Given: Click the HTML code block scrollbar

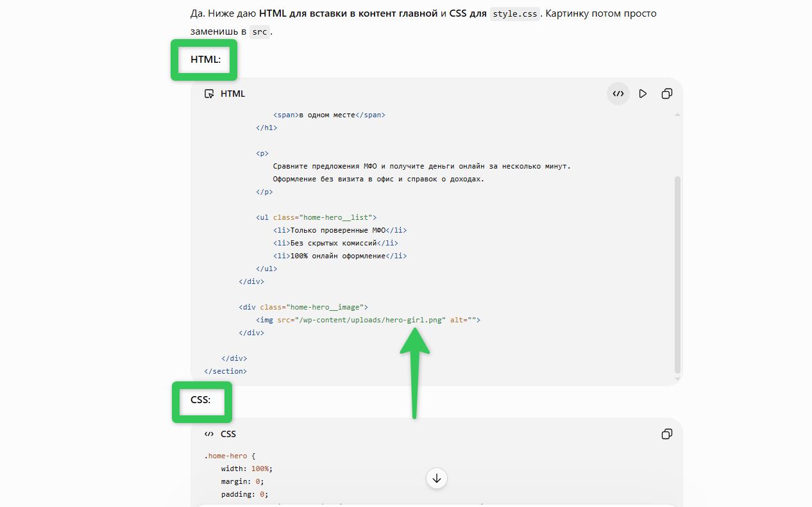Looking at the screenshot, I should (678, 274).
